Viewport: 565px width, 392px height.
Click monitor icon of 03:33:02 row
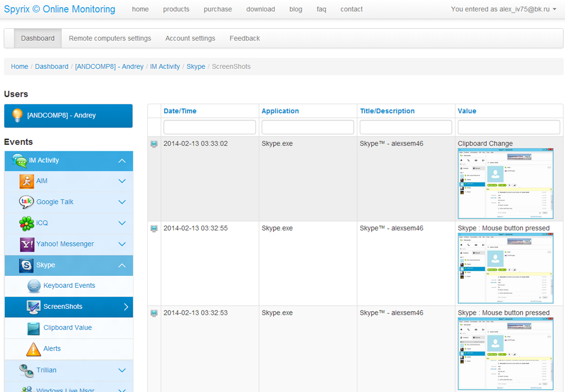(154, 144)
